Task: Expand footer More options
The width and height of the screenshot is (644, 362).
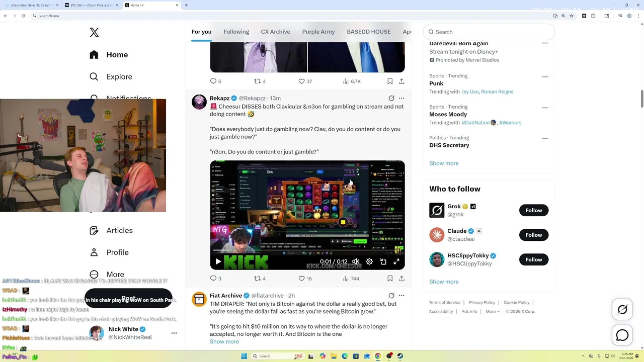Action: point(493,311)
